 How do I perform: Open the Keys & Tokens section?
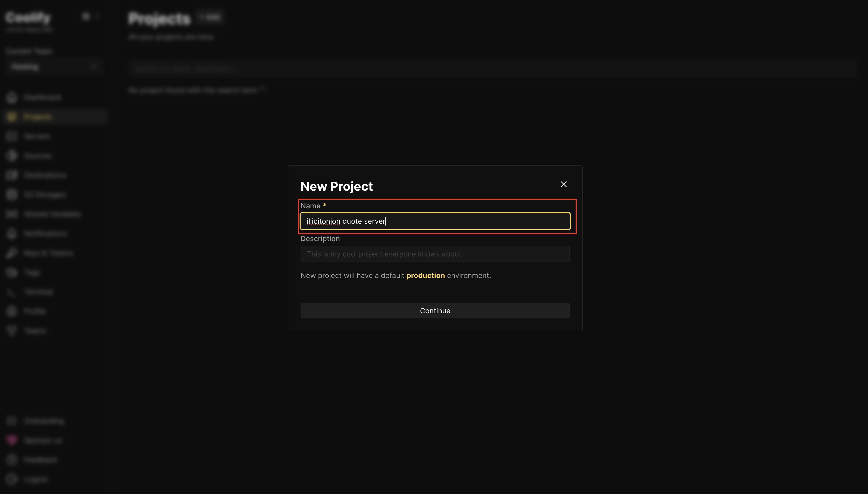[48, 253]
